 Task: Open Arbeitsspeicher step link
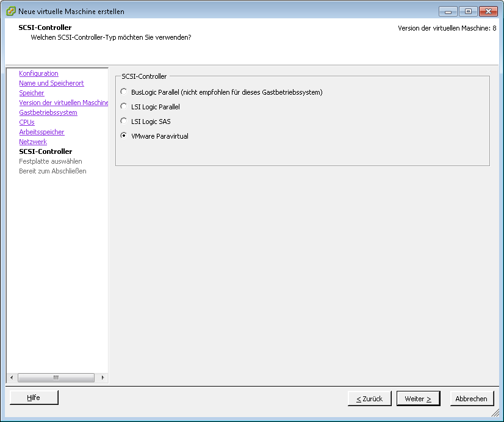coord(41,132)
